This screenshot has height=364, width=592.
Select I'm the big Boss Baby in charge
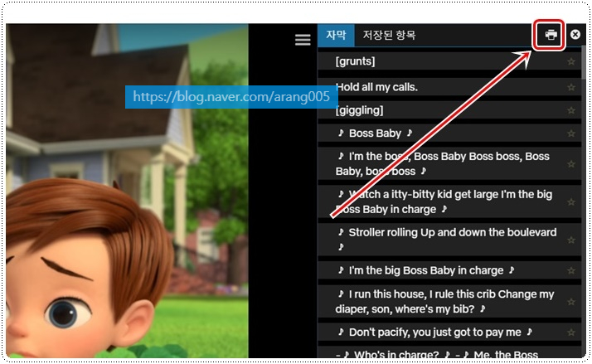(x=449, y=271)
